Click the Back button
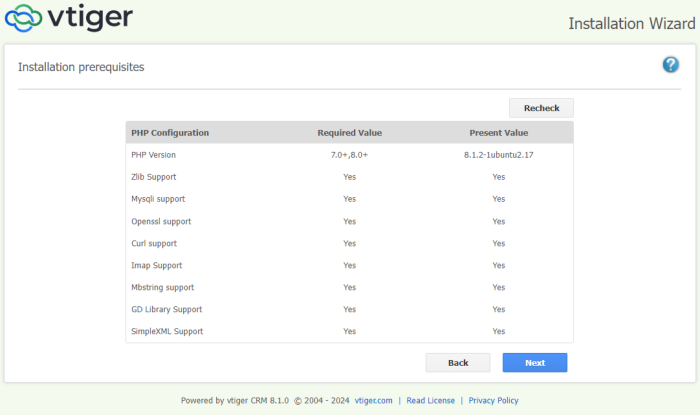This screenshot has height=415, width=700. [458, 363]
